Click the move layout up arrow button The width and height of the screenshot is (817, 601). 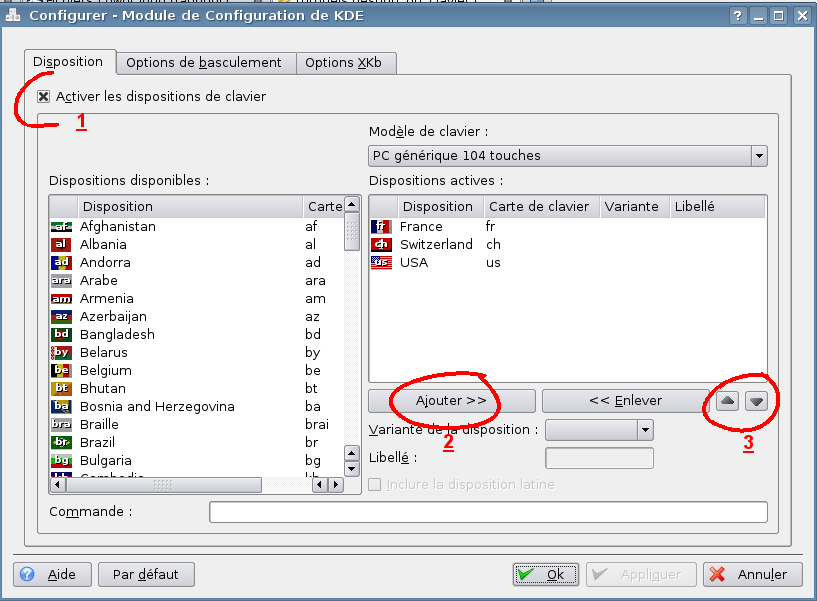tap(728, 400)
